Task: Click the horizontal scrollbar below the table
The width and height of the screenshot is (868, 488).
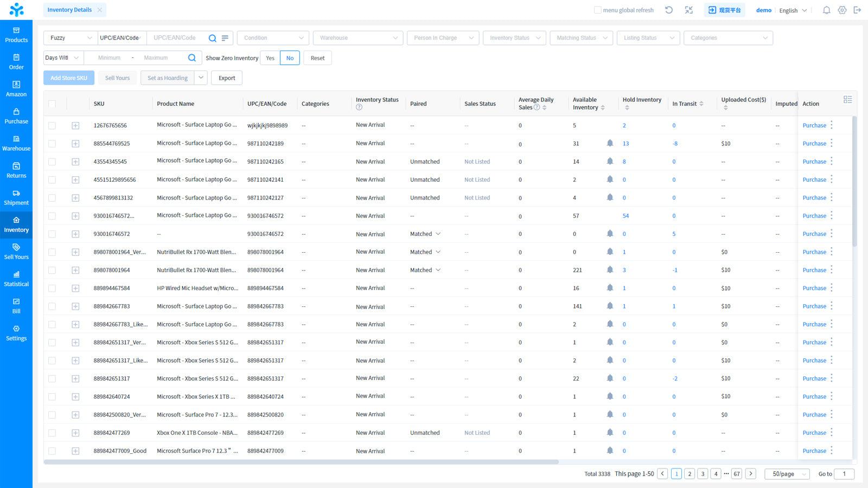Action: [301, 462]
